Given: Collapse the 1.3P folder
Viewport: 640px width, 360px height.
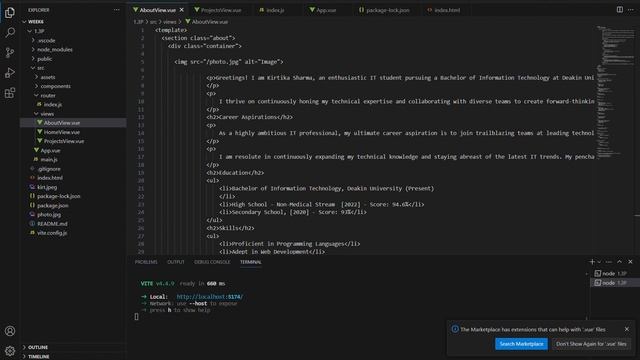Looking at the screenshot, I should click(x=73, y=31).
